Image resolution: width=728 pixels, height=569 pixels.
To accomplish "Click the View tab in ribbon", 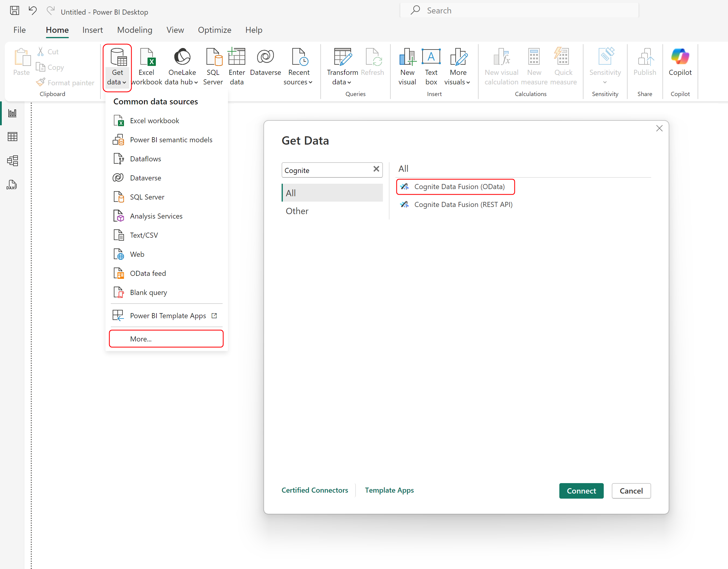I will (174, 30).
